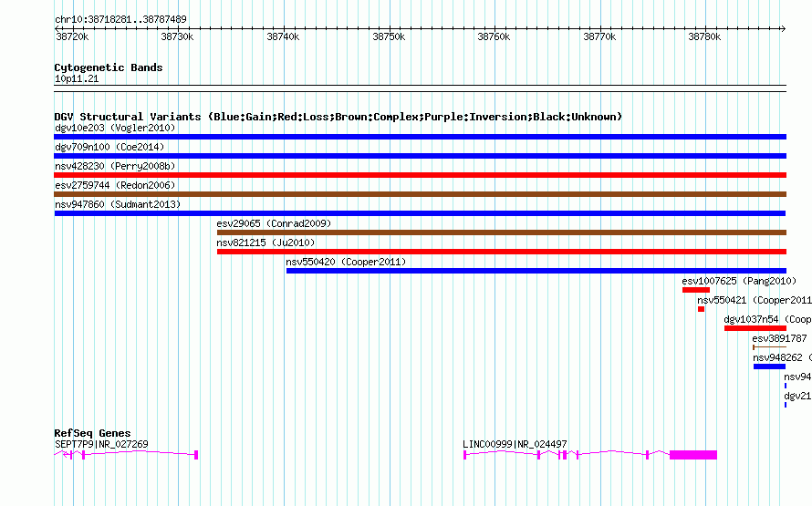
Task: Open nsv428230 (Perry2008b) variant label
Action: [115, 166]
